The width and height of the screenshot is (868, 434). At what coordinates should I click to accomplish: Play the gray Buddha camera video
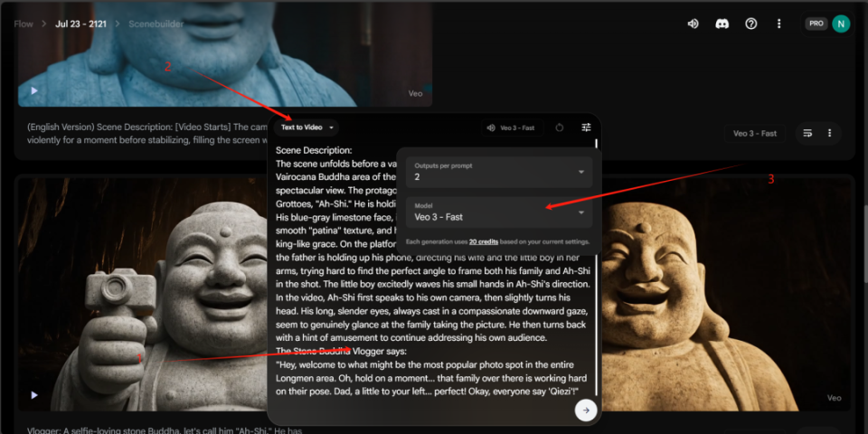tap(34, 395)
